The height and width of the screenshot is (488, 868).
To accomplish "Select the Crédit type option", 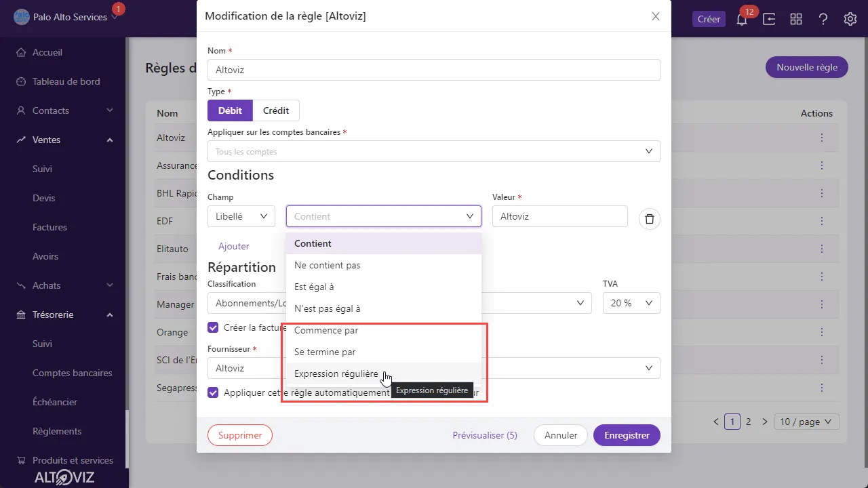I will (x=276, y=110).
